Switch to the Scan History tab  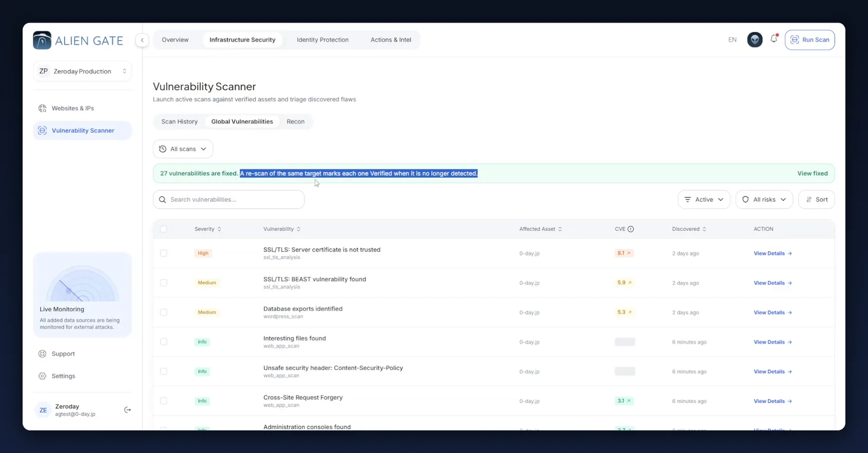tap(179, 121)
